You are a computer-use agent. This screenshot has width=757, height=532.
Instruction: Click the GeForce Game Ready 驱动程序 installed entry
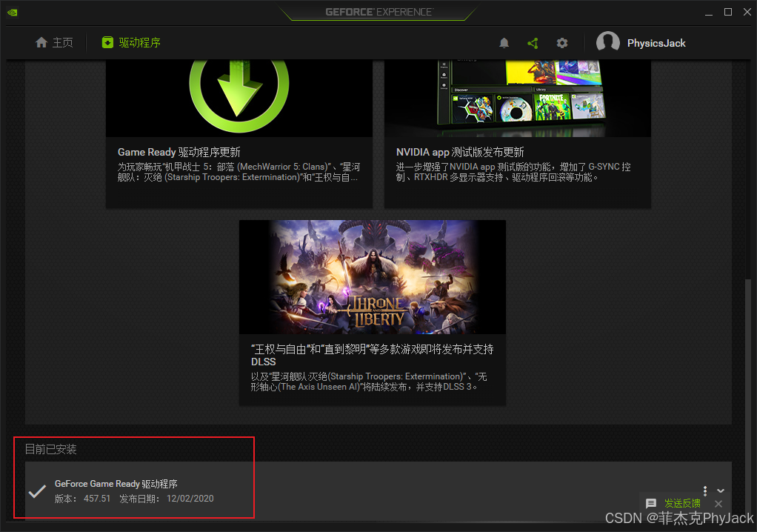coord(378,491)
